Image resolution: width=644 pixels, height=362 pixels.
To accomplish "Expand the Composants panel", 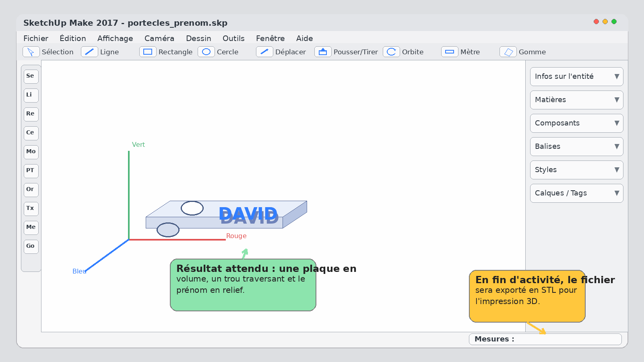I will pos(576,123).
